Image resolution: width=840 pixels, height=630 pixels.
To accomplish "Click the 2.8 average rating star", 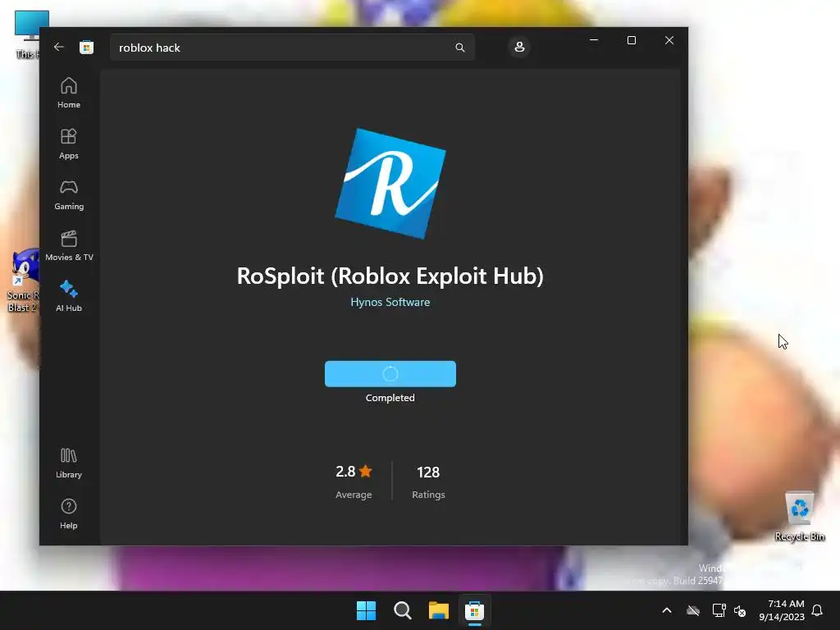I will [365, 471].
